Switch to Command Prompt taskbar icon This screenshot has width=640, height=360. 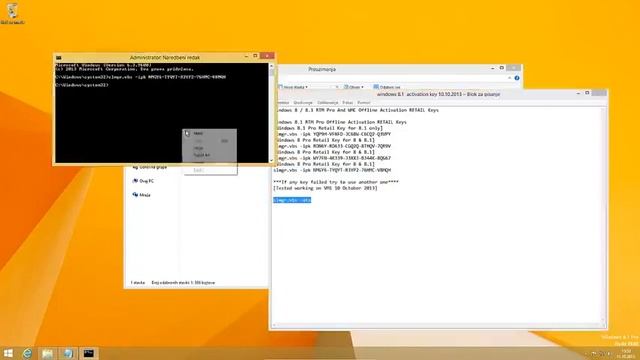click(x=89, y=353)
